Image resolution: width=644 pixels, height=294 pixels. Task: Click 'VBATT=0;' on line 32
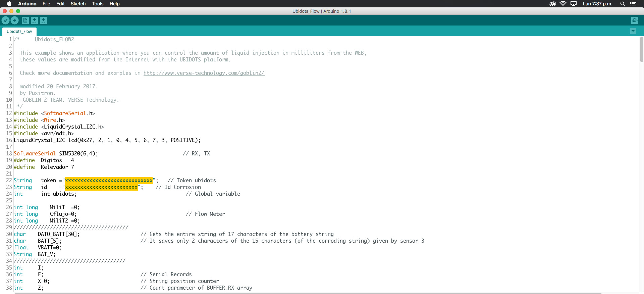[x=50, y=248]
